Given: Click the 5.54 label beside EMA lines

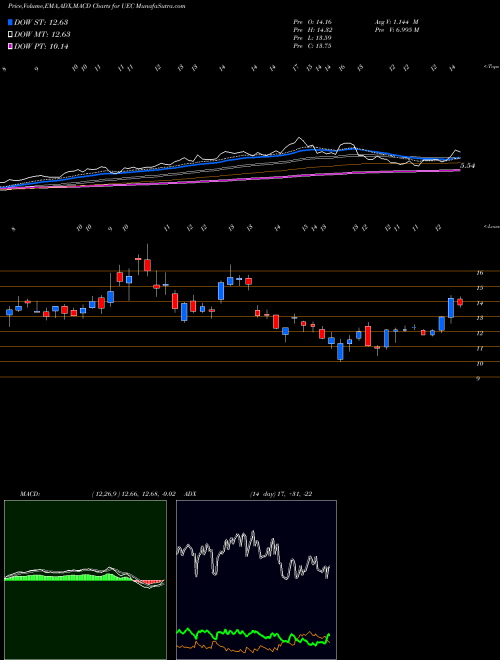Looking at the screenshot, I should pos(468,166).
